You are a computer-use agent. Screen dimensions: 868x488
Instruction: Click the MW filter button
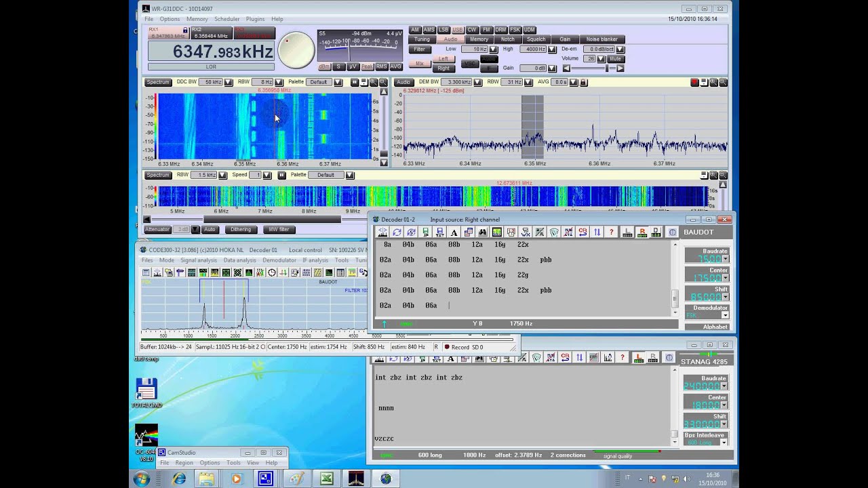tap(279, 229)
